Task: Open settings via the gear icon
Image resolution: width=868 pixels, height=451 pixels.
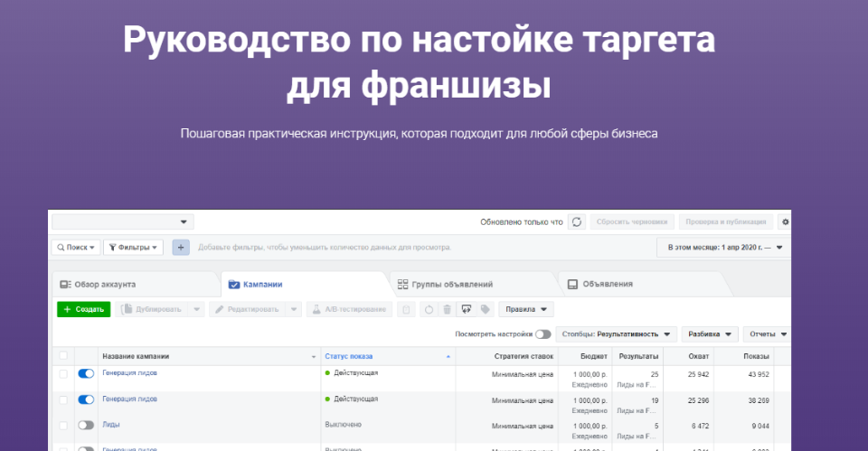Action: coord(785,221)
